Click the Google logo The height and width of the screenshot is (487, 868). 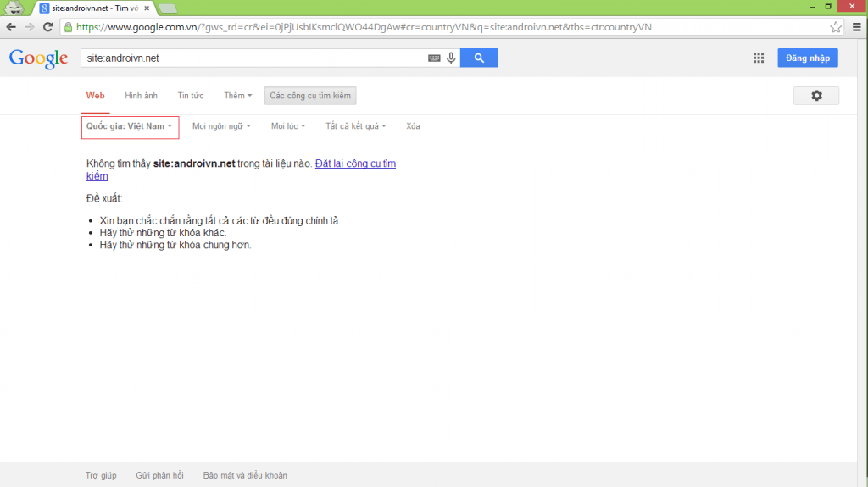point(38,58)
